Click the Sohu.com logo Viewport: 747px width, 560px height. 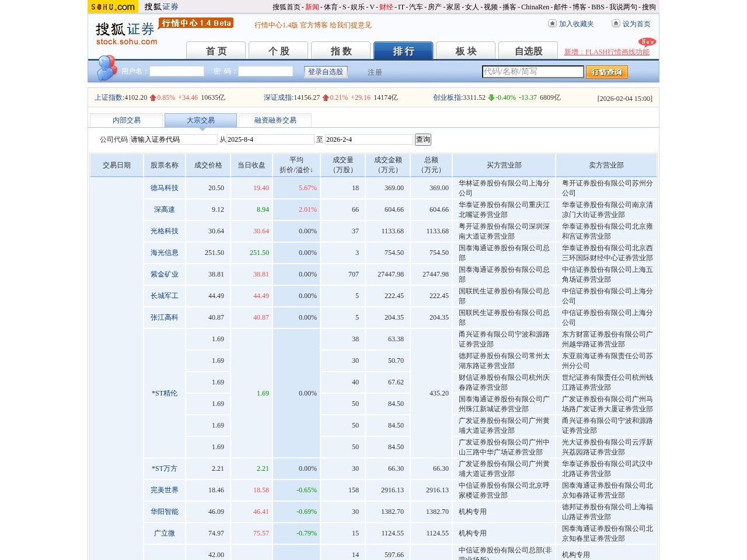click(x=113, y=7)
